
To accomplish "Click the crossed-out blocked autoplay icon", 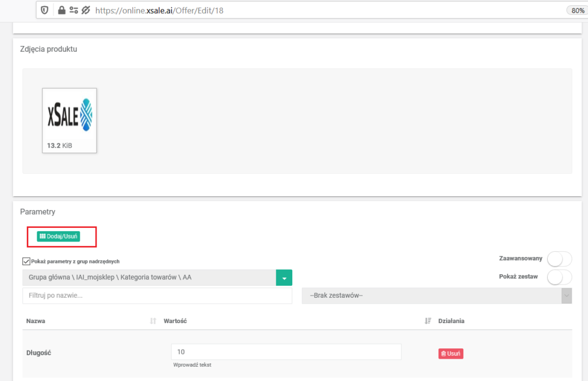I will pyautogui.click(x=86, y=10).
